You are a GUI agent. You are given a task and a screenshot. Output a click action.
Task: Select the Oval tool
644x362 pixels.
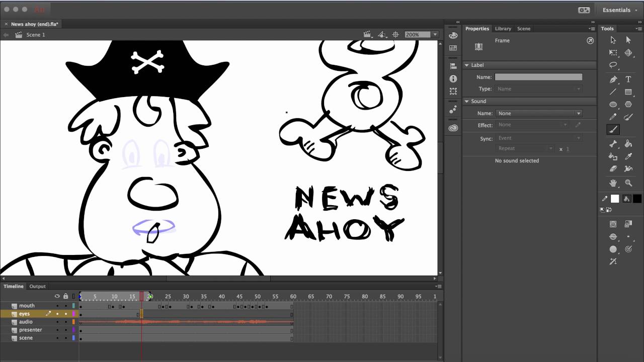click(x=613, y=105)
